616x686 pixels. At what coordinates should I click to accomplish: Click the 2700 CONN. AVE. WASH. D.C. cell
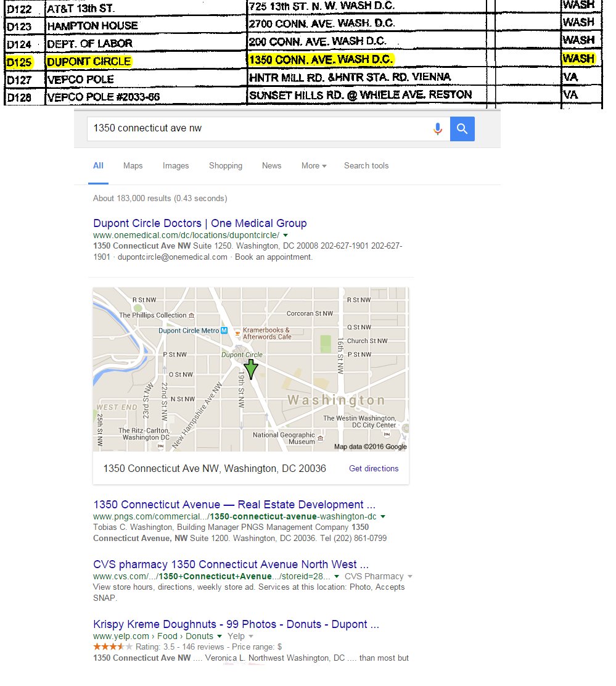pos(367,23)
